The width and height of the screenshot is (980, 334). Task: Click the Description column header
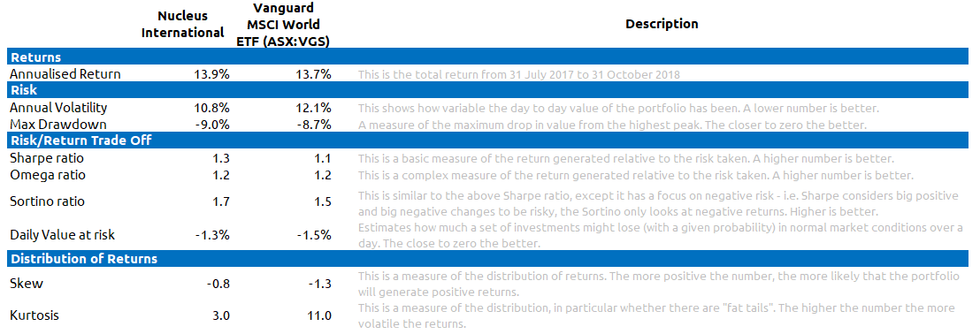point(662,25)
